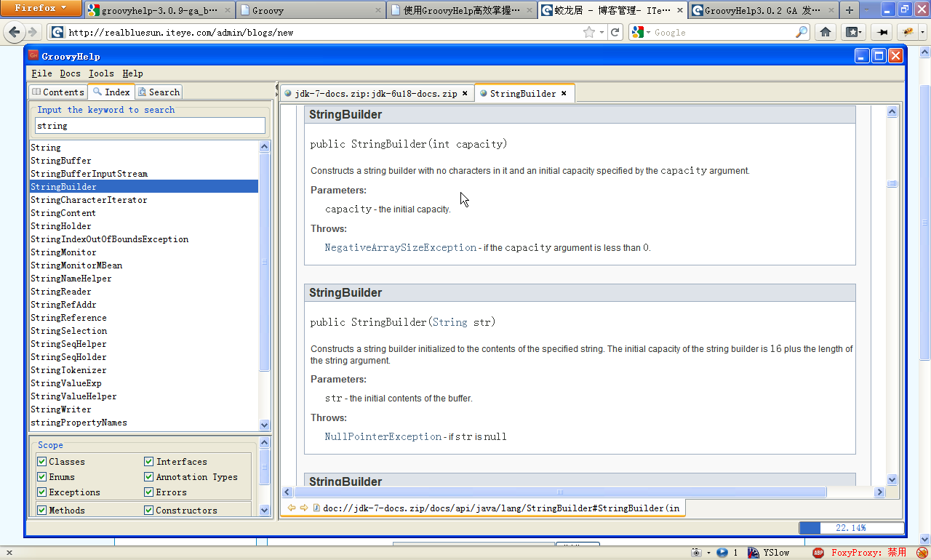The height and width of the screenshot is (560, 931).
Task: Click document pane scroll-down arrow
Action: point(892,479)
